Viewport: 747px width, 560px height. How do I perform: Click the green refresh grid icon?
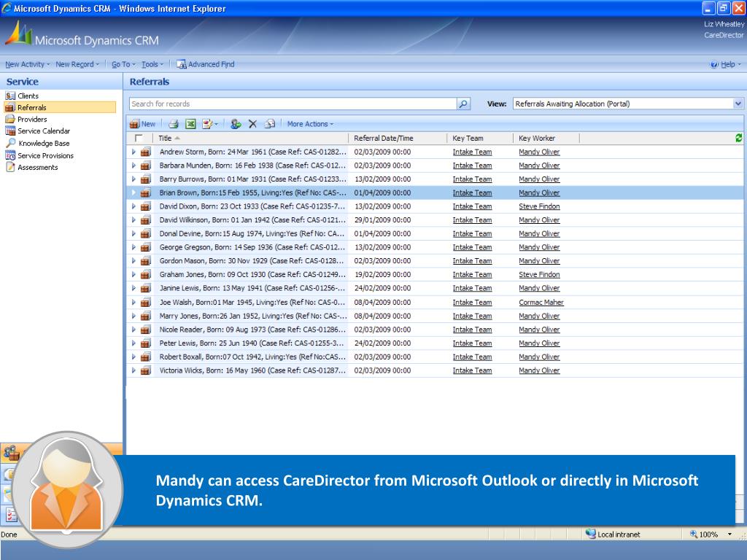coord(738,138)
